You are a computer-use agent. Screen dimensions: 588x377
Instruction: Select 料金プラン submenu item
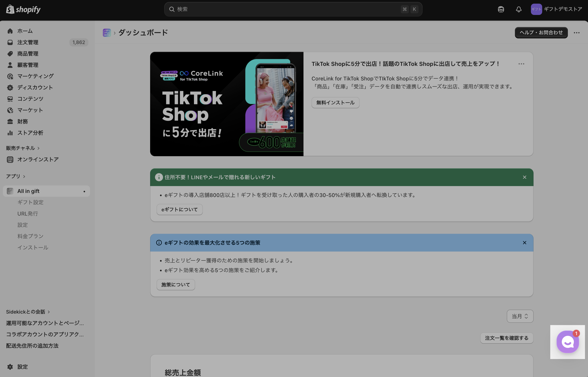click(x=30, y=236)
